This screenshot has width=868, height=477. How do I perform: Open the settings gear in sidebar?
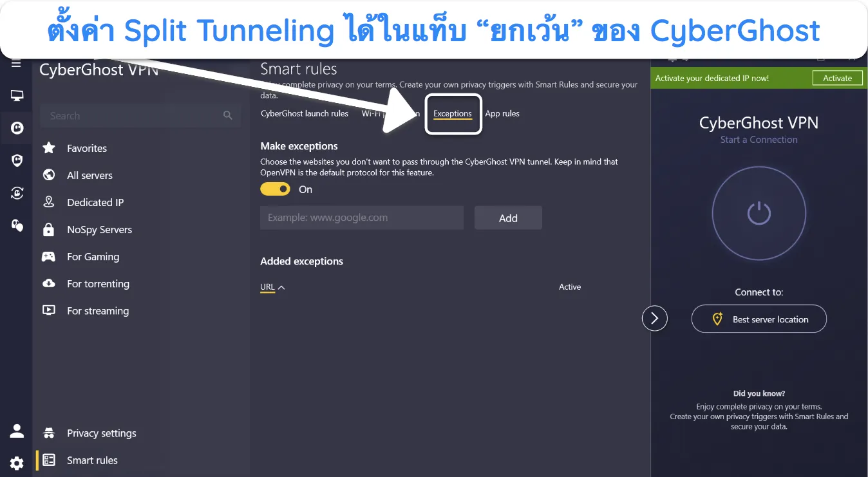[17, 463]
